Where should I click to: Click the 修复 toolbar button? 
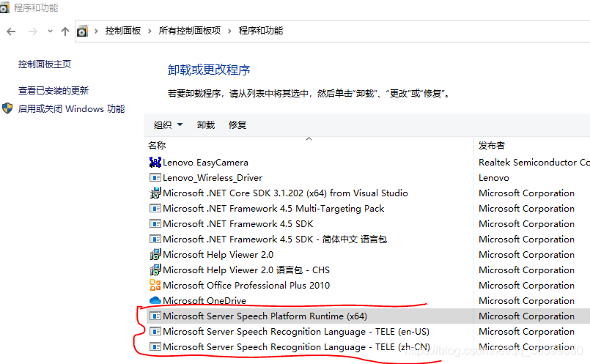point(237,125)
